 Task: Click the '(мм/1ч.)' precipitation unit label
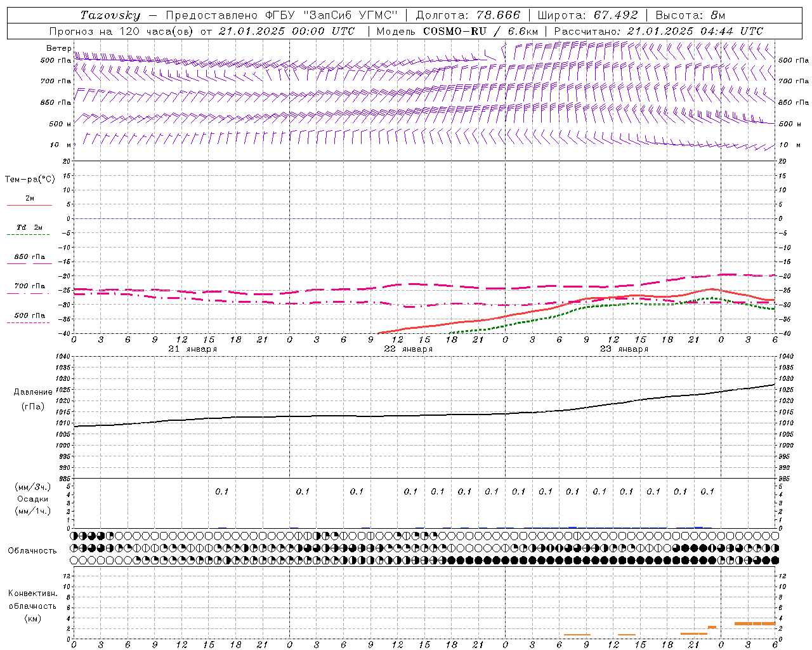pyautogui.click(x=32, y=511)
